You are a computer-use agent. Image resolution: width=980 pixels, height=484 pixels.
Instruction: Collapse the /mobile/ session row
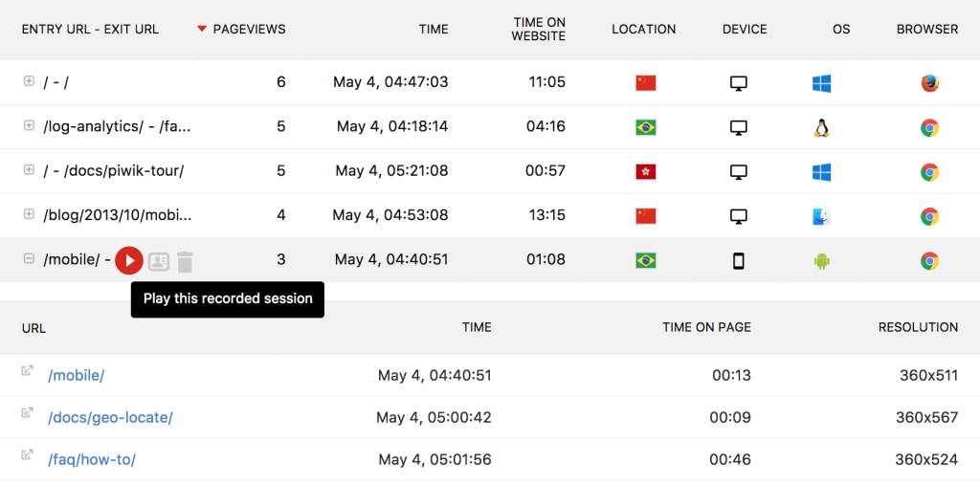29,258
